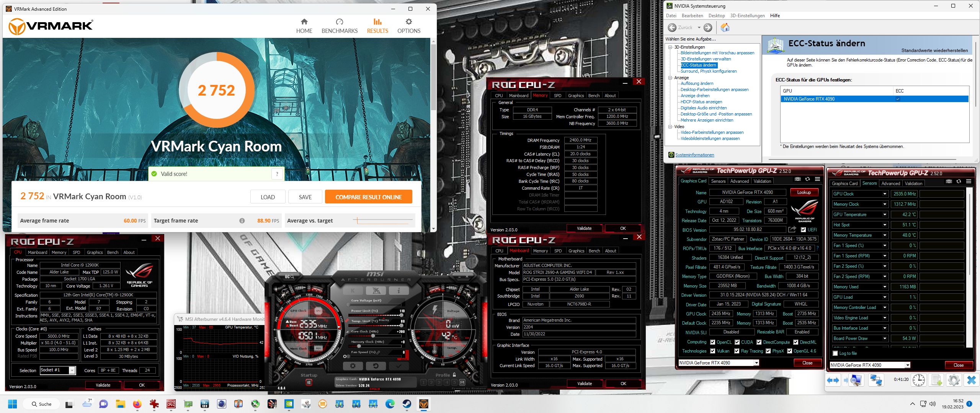Open Steam from the taskbar
This screenshot has height=413, width=980.
(x=407, y=404)
